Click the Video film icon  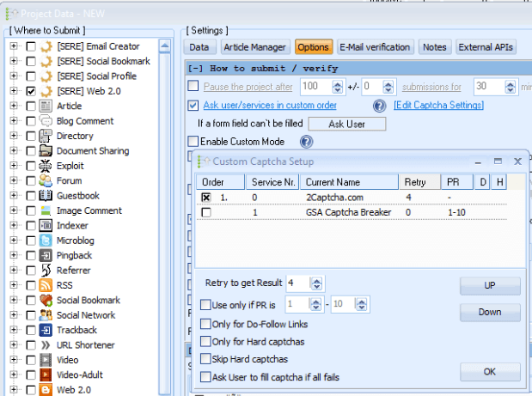[x=46, y=360]
